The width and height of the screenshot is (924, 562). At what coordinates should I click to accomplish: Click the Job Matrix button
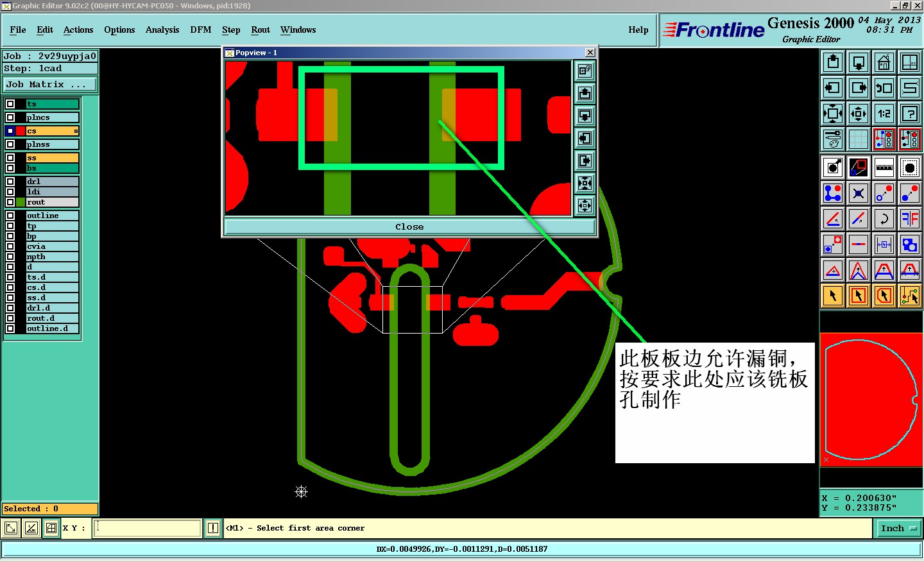[50, 85]
